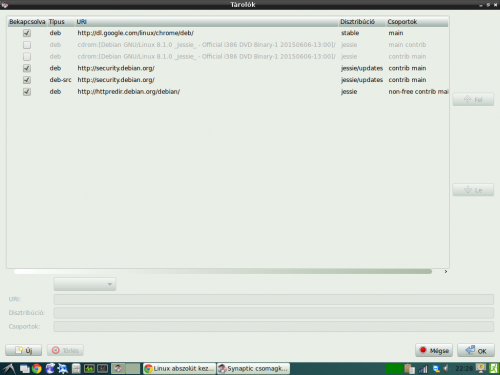Open the globe web browser launcher

coord(50,369)
